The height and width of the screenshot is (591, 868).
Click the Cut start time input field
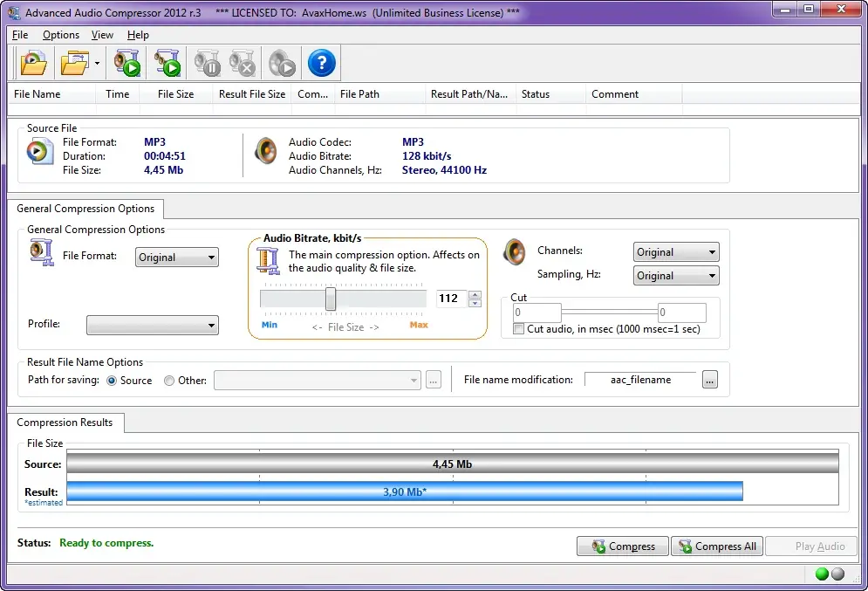[x=537, y=313]
